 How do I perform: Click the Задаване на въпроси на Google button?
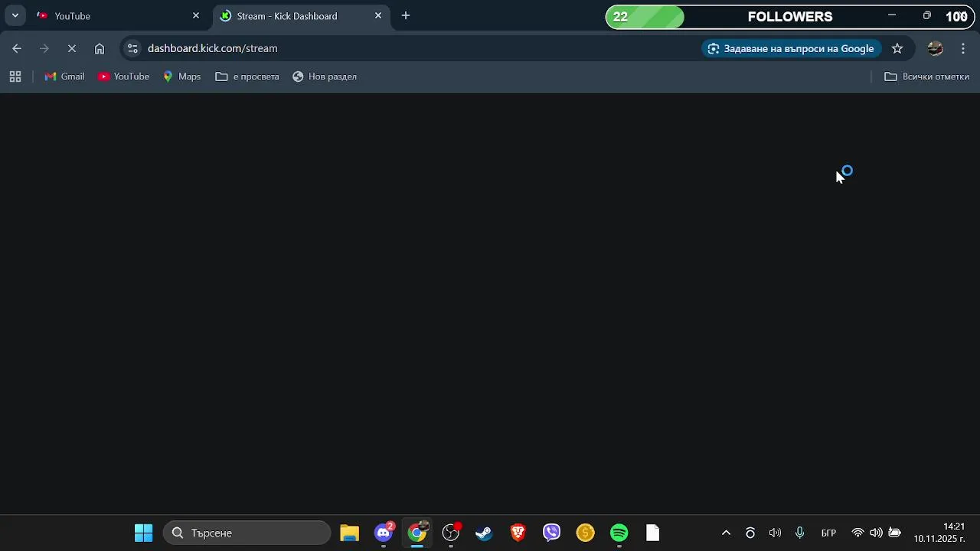(x=791, y=48)
